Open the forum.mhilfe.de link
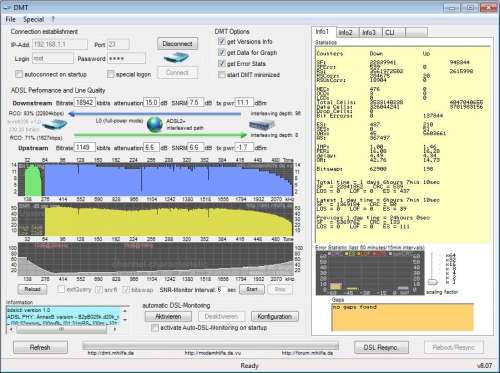The width and height of the screenshot is (500, 373). coord(307,353)
